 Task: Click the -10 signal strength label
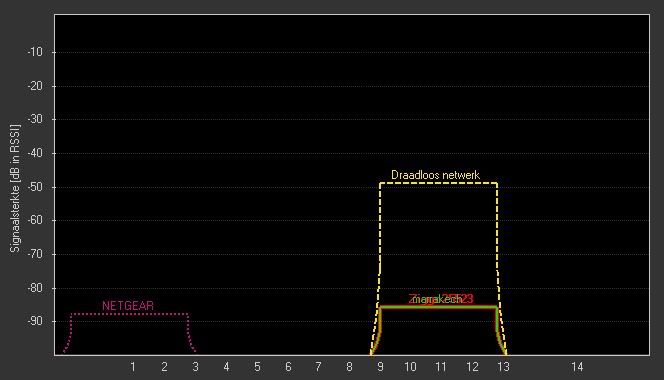click(x=35, y=52)
